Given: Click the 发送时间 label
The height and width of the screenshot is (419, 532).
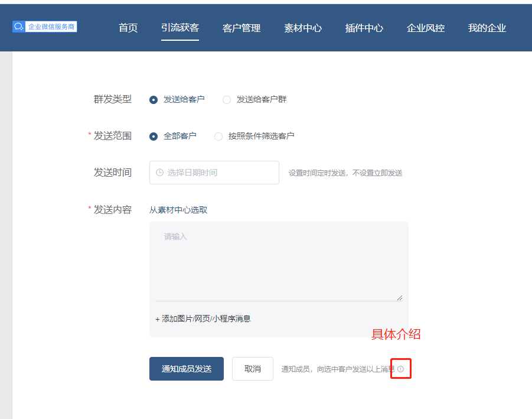Looking at the screenshot, I should coord(113,173).
